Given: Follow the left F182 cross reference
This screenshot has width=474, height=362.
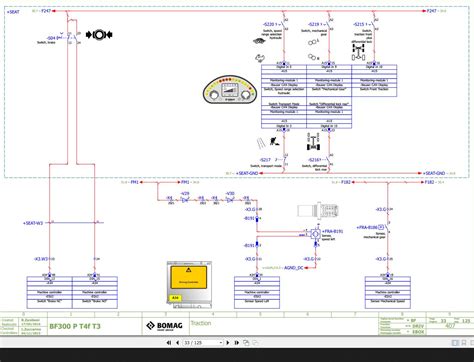Looking at the screenshot, I should click(x=346, y=182).
